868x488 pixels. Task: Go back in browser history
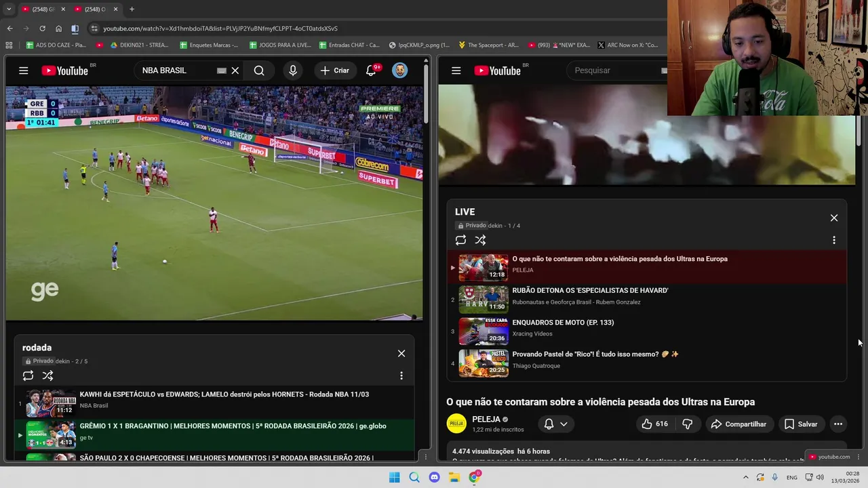[9, 28]
